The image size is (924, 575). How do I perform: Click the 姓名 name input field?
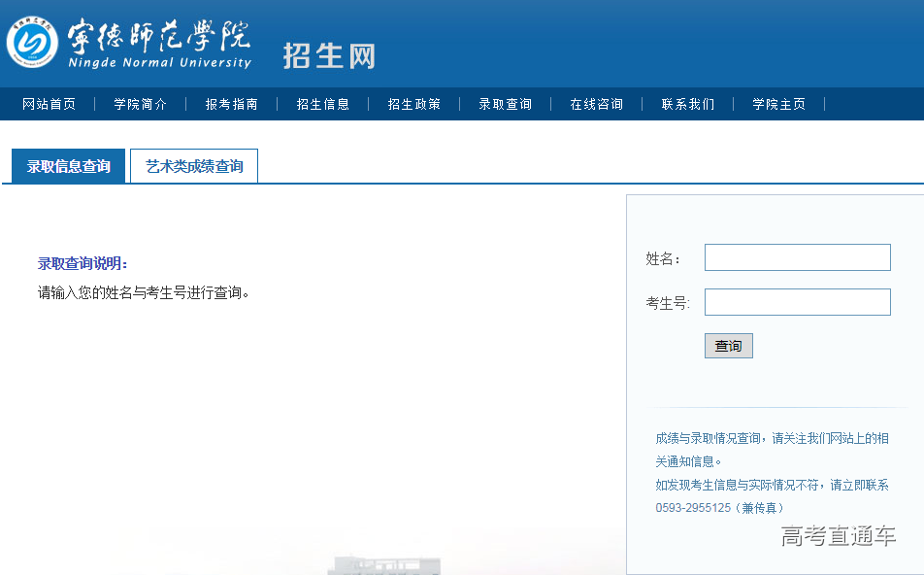click(797, 256)
